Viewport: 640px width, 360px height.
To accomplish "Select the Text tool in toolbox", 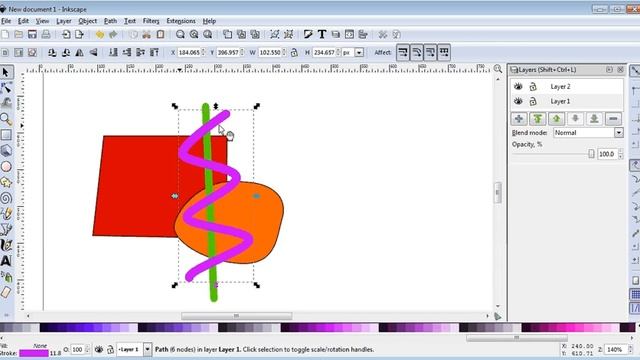I will [x=6, y=260].
